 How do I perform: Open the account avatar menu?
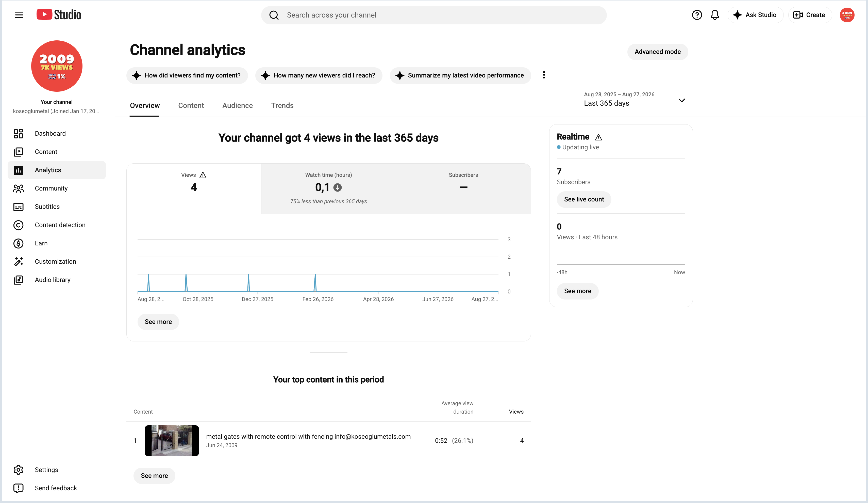847,15
